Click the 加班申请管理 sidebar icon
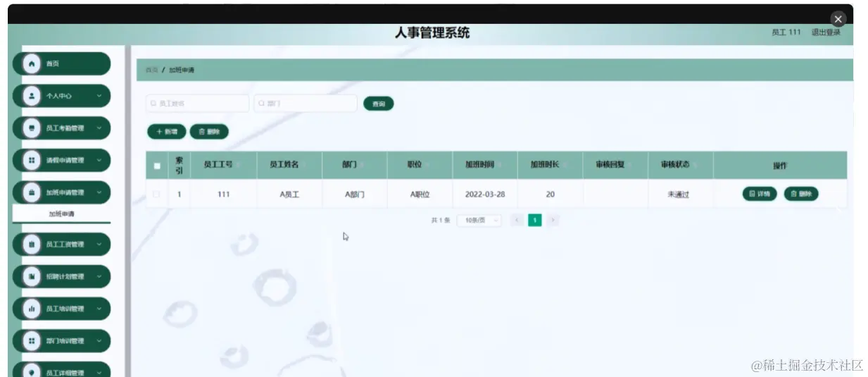868x377 pixels. tap(32, 192)
